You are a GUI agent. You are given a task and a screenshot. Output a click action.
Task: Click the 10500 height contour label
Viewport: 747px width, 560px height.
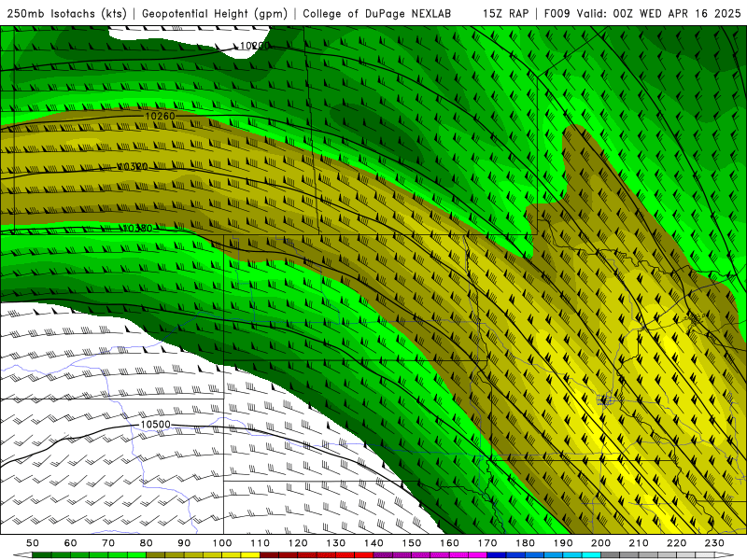(x=155, y=425)
